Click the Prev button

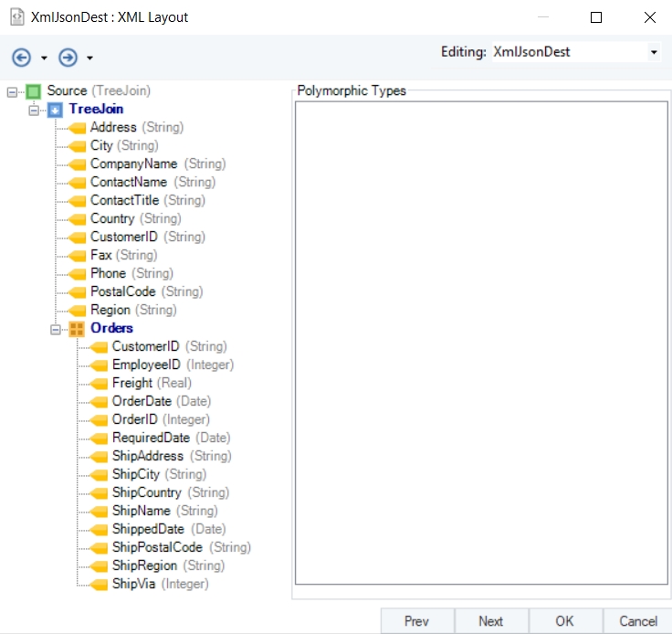pos(417,620)
